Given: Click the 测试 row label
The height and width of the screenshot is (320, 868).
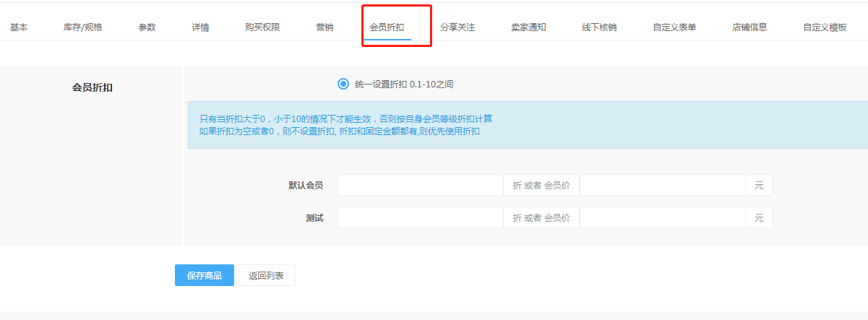Looking at the screenshot, I should click(314, 217).
